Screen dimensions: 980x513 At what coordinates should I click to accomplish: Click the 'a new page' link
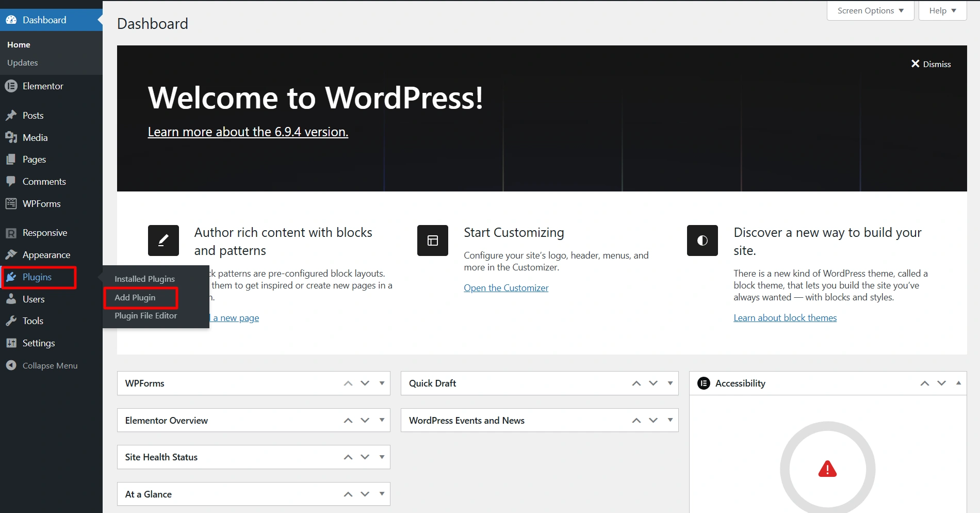tap(236, 318)
